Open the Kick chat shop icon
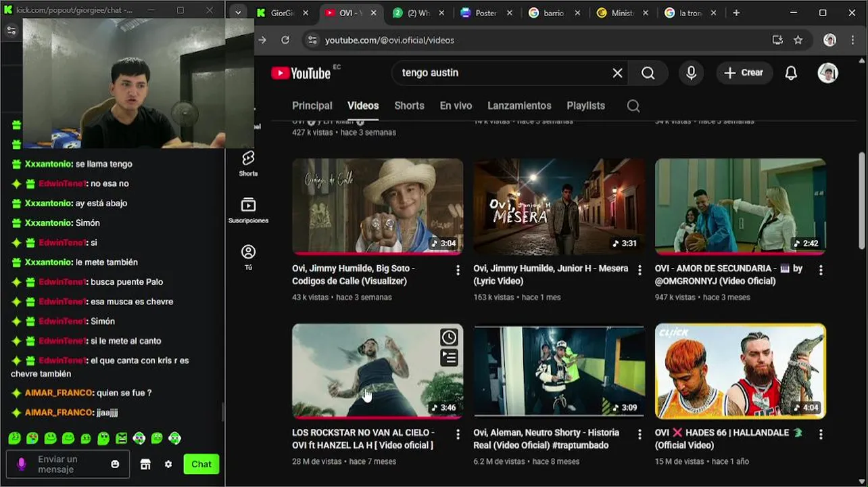Viewport: 868px width, 487px height. tap(145, 464)
